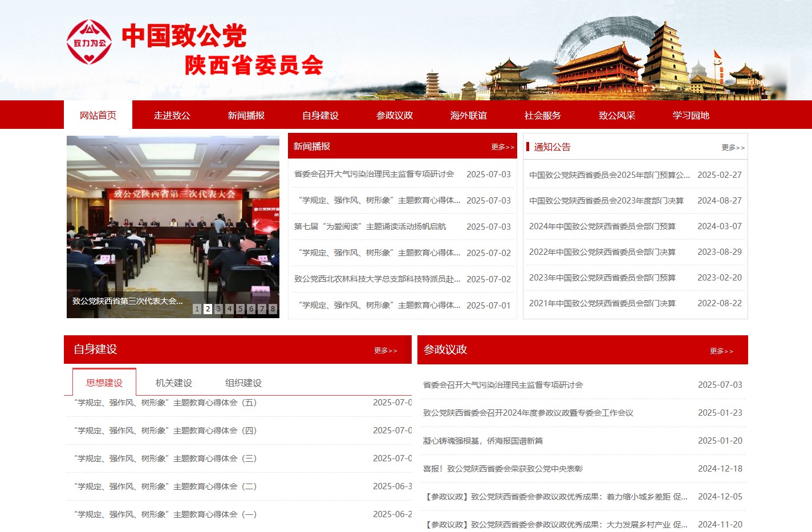Click 更多>> in the 通知公告 panel
812x532 pixels.
(733, 148)
